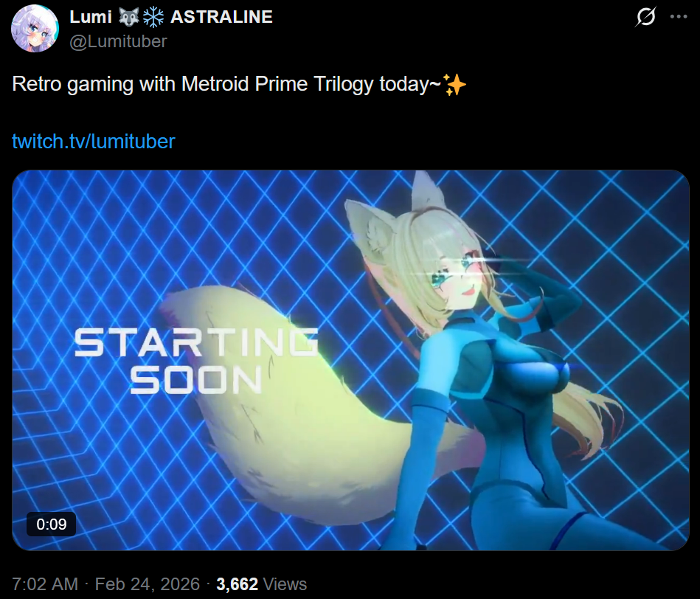700x599 pixels.
Task: Play the Starting Soon video
Action: (350, 360)
